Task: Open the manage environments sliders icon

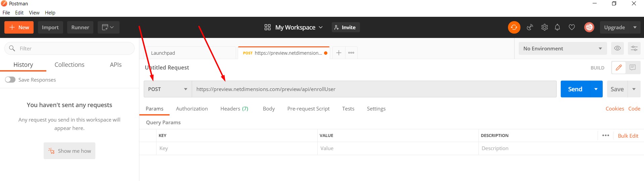Action: (x=634, y=48)
